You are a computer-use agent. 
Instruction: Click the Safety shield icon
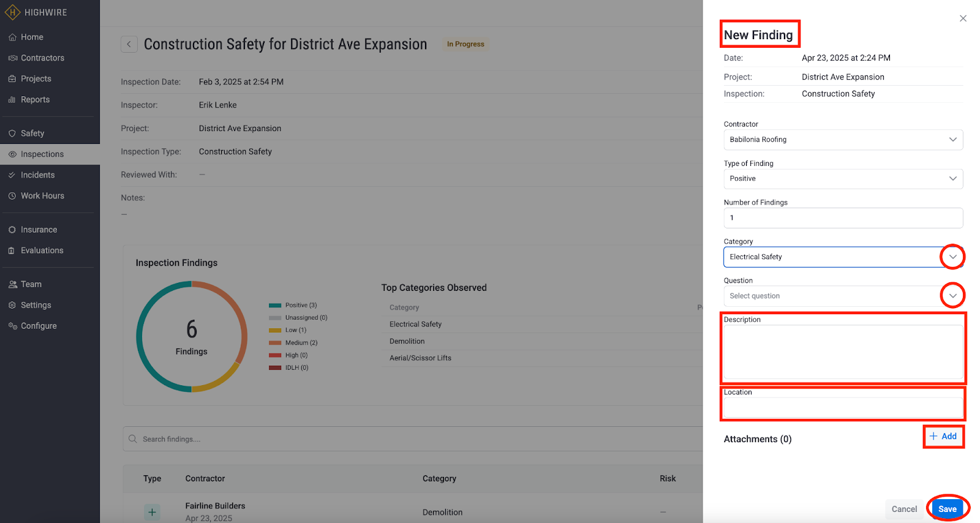(x=12, y=134)
